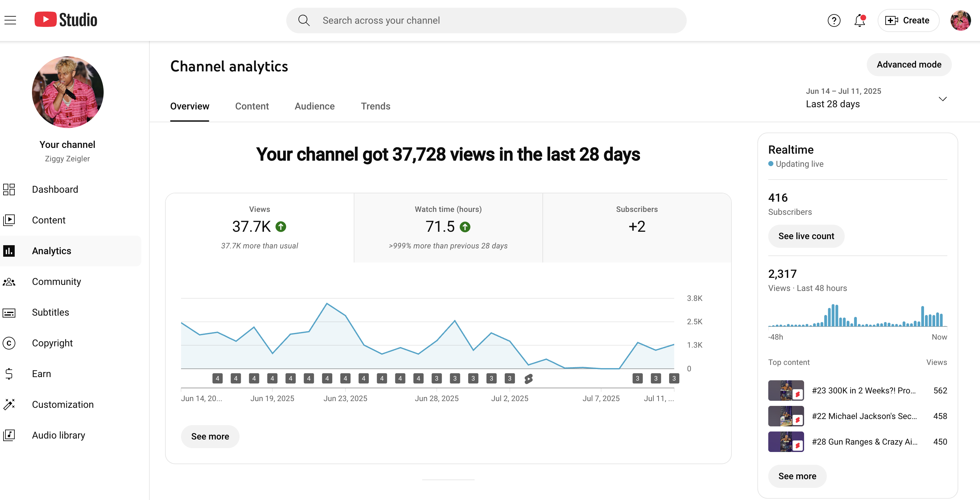
Task: Click the search magnifier icon
Action: tap(304, 20)
